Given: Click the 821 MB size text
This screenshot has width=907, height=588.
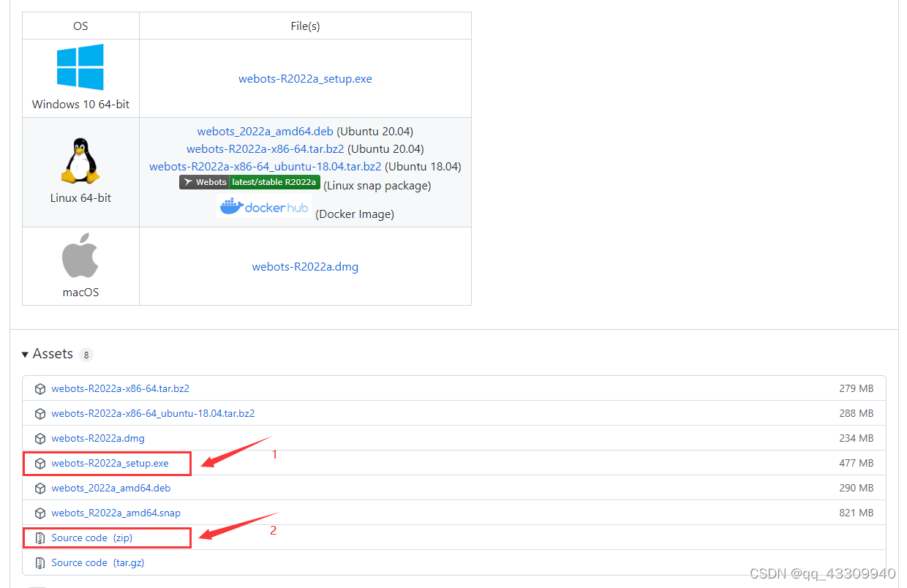Looking at the screenshot, I should coord(857,513).
